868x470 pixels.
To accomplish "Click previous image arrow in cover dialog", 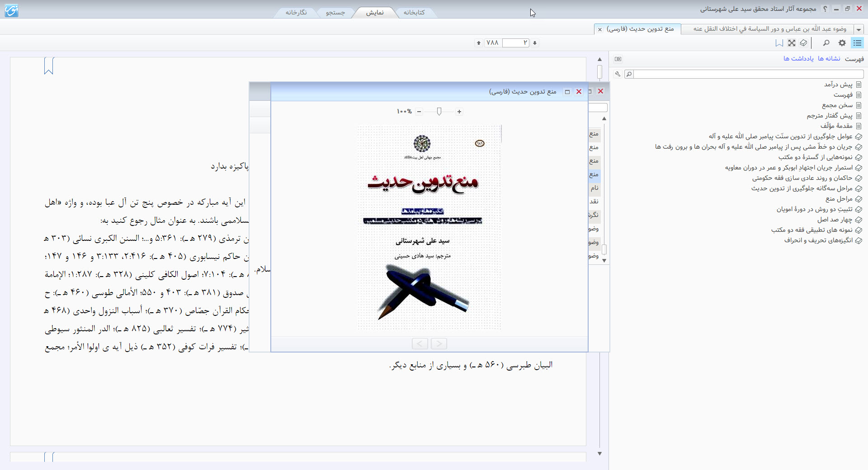I will pyautogui.click(x=420, y=344).
